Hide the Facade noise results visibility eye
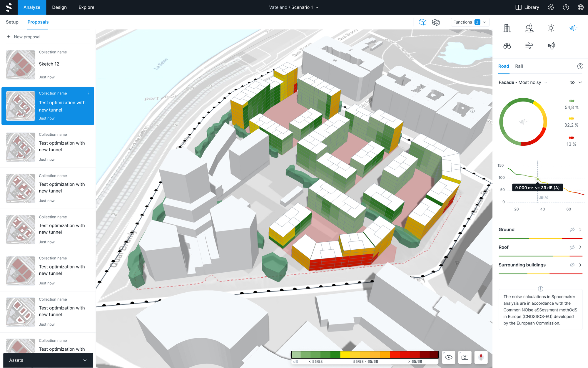The image size is (588, 368). pyautogui.click(x=572, y=82)
